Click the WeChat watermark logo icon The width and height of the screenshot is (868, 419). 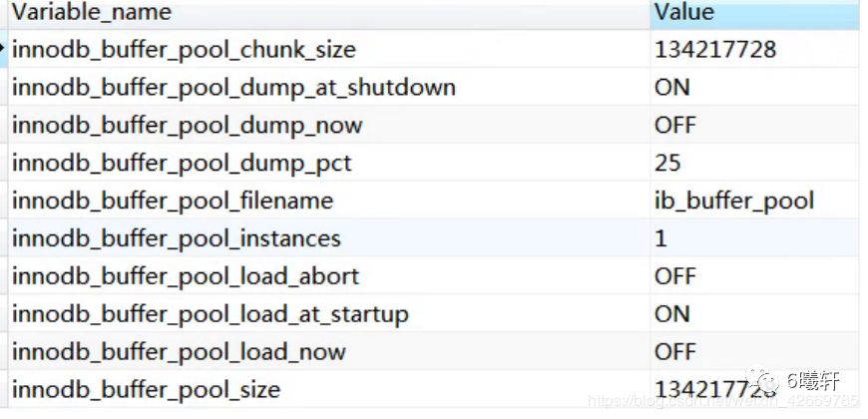click(761, 381)
